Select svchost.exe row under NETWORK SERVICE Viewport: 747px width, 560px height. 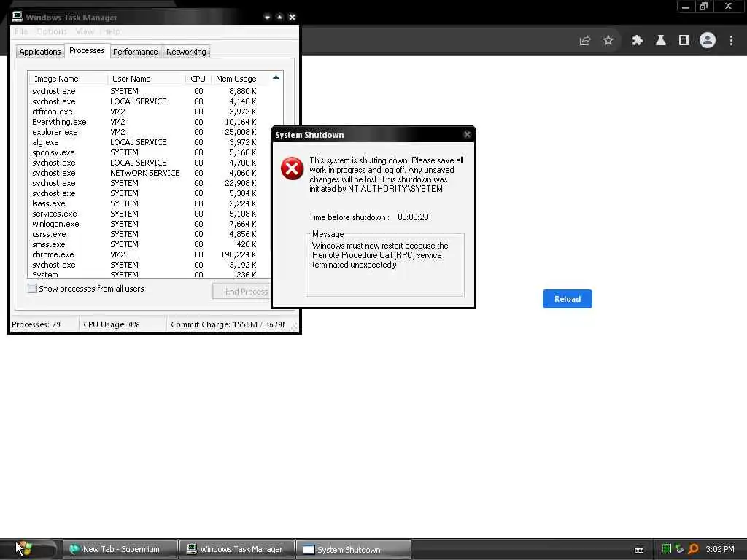click(144, 173)
